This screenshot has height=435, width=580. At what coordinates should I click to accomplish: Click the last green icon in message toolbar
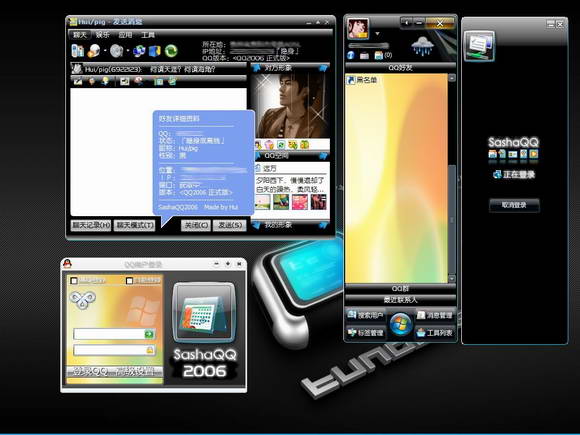click(172, 81)
